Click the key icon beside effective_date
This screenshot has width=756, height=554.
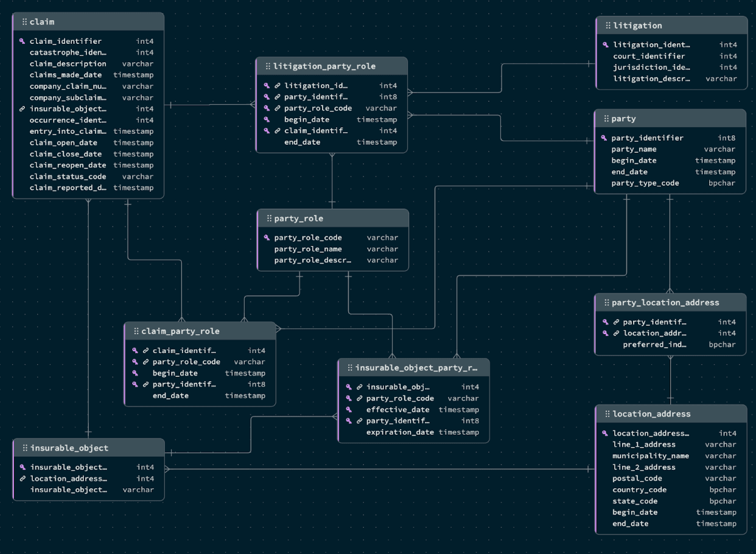point(349,410)
